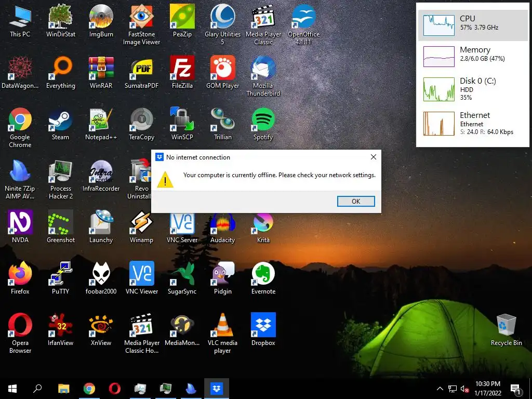
Task: Click the Dropbox taskbar button
Action: (x=217, y=389)
